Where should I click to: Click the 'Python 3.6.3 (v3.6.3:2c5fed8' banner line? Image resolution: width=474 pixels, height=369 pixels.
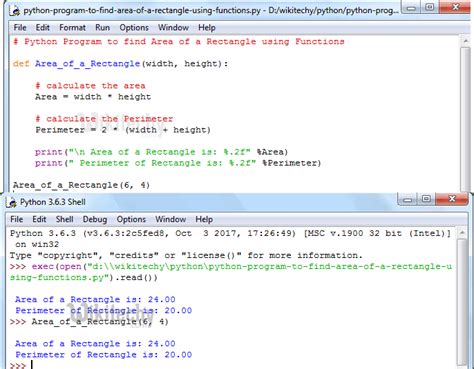click(x=230, y=233)
